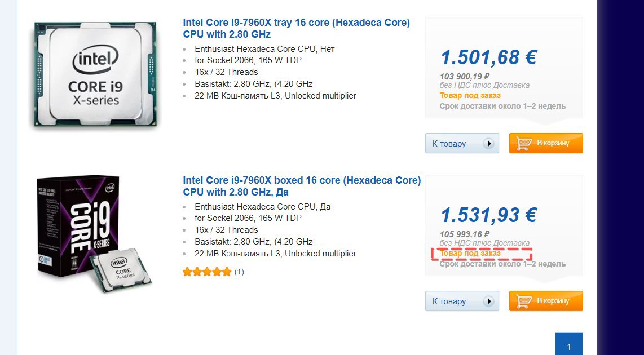Open the (1) review count link

tap(239, 272)
